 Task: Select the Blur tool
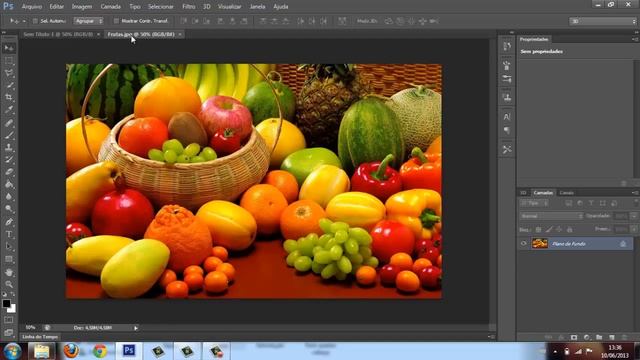[9, 197]
